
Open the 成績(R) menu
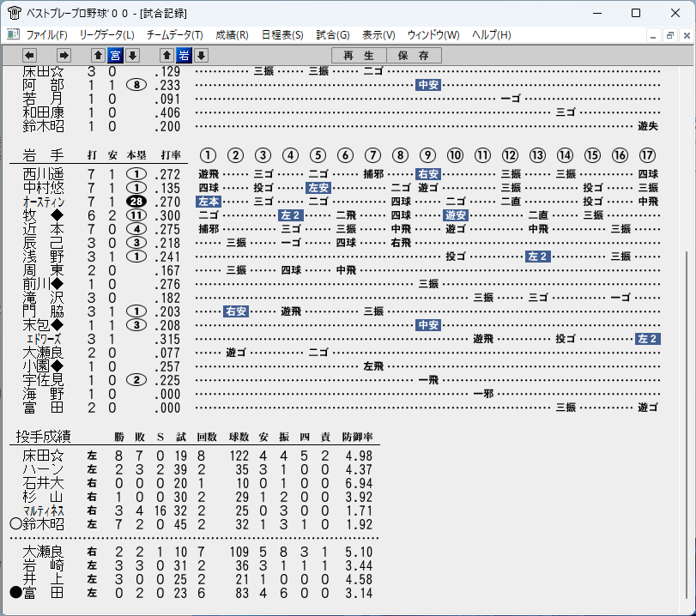coord(233,34)
